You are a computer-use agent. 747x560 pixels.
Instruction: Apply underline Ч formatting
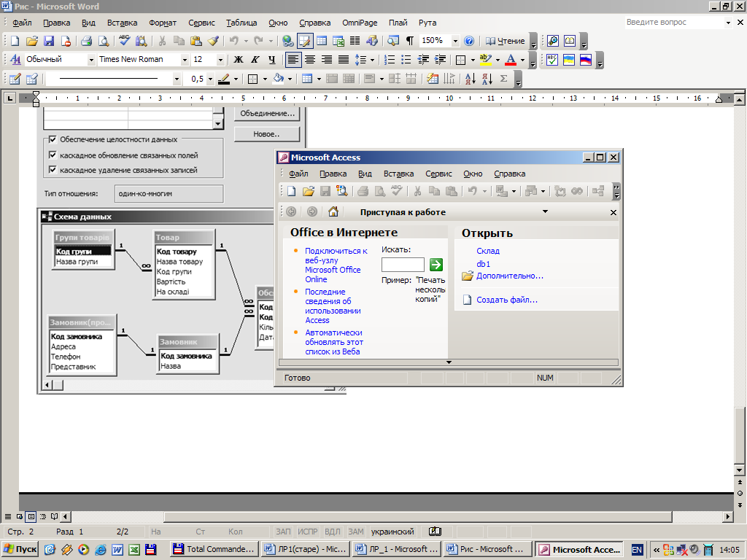coord(271,60)
